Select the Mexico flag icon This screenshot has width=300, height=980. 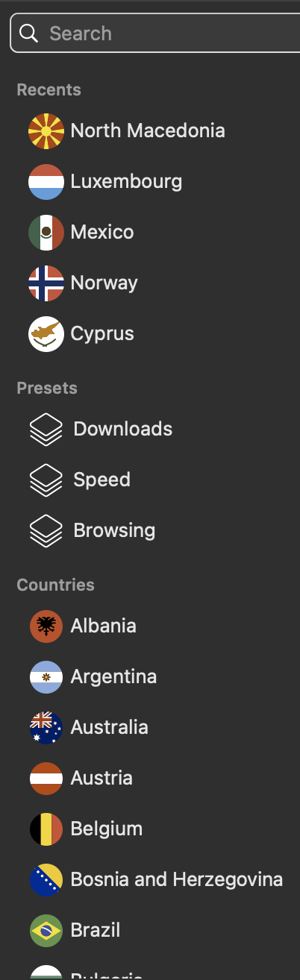click(x=46, y=233)
